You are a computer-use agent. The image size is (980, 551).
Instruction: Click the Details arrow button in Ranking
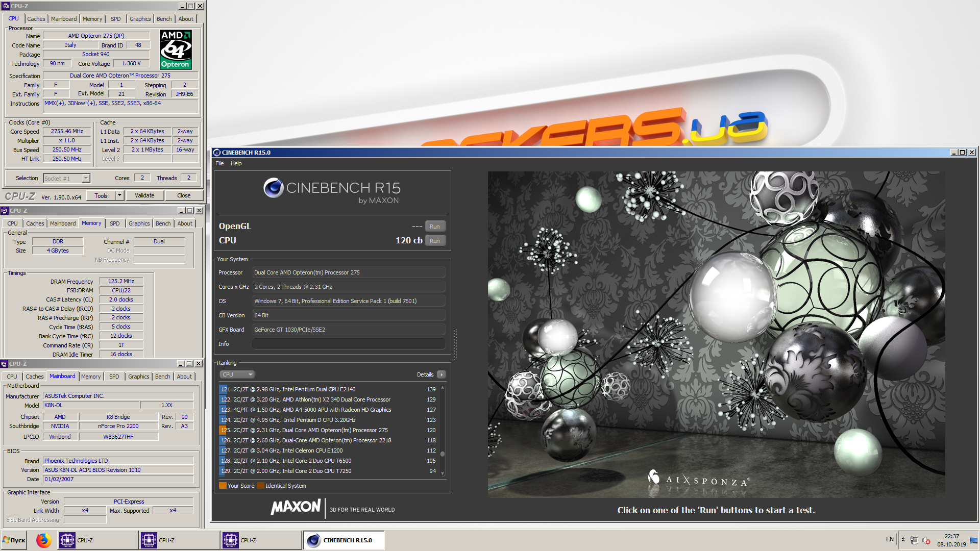click(442, 374)
